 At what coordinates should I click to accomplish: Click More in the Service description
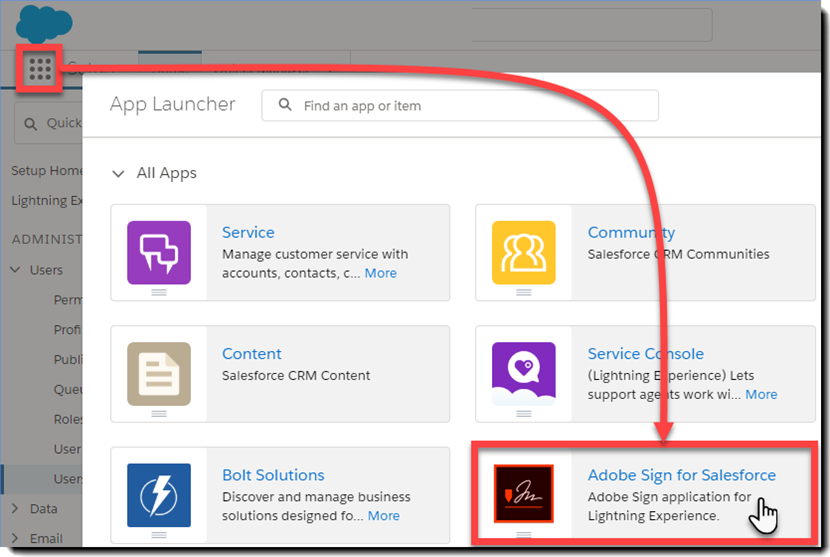click(381, 273)
